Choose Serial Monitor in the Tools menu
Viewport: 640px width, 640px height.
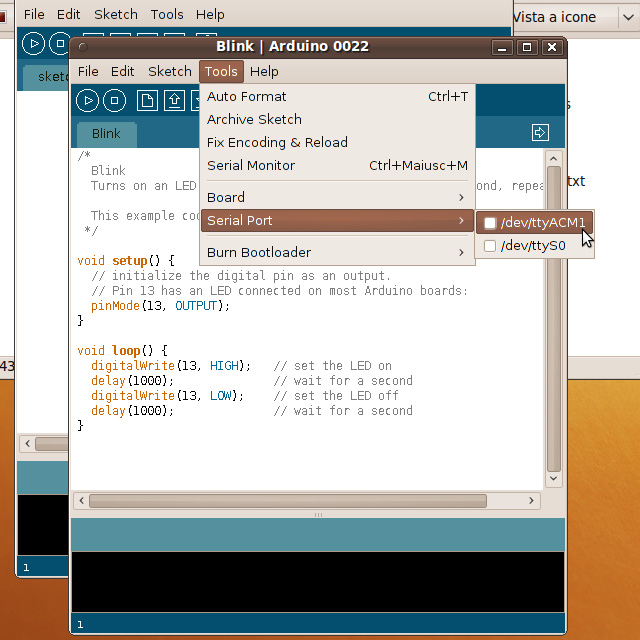click(x=251, y=165)
